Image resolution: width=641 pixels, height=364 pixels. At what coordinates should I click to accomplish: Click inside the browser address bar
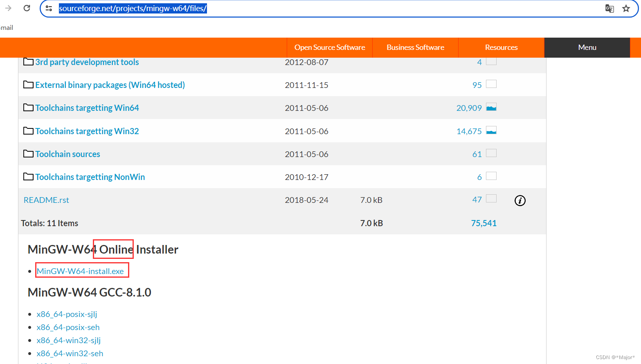(286, 8)
